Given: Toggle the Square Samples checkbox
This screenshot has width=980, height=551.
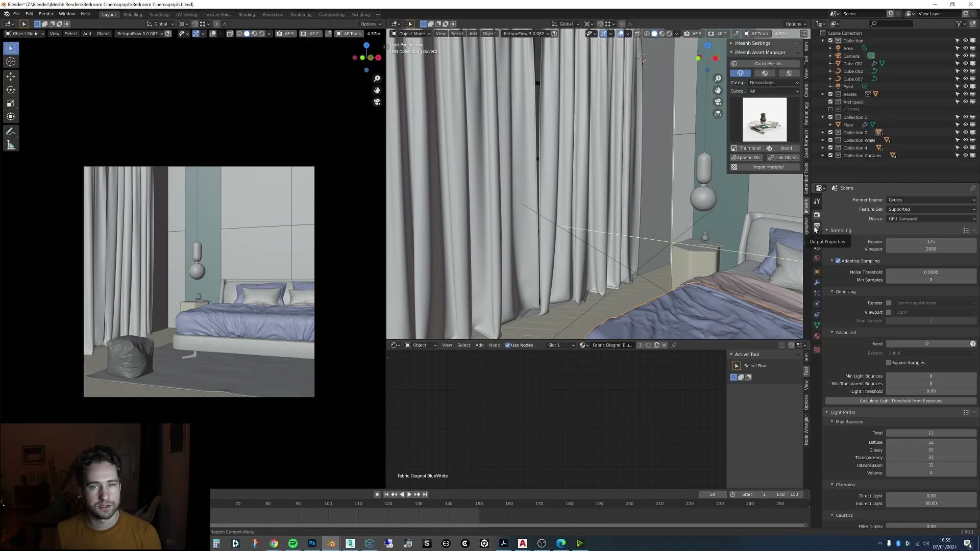Looking at the screenshot, I should coord(889,363).
